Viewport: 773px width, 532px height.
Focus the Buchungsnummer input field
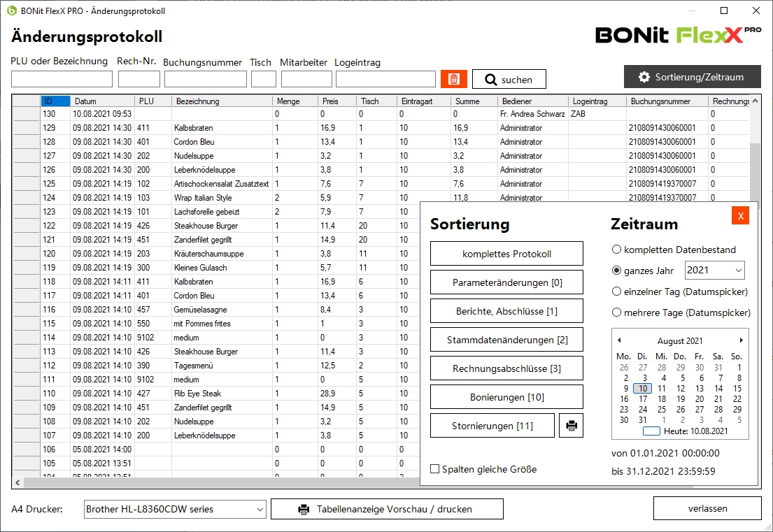[206, 79]
